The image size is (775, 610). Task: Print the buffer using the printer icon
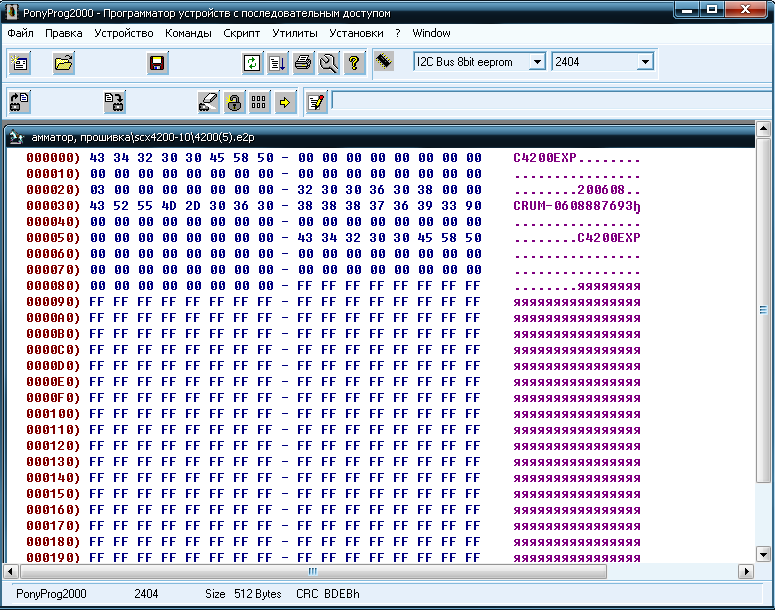pos(303,63)
